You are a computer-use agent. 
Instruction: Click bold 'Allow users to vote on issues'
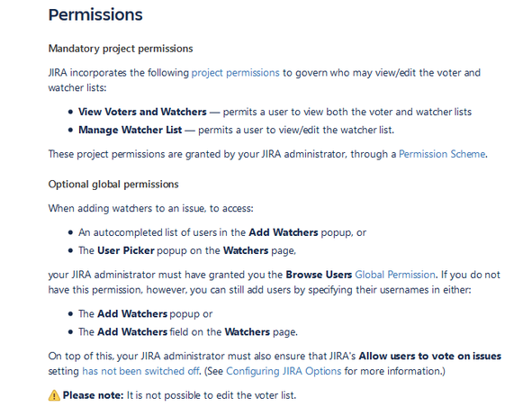[x=430, y=356]
